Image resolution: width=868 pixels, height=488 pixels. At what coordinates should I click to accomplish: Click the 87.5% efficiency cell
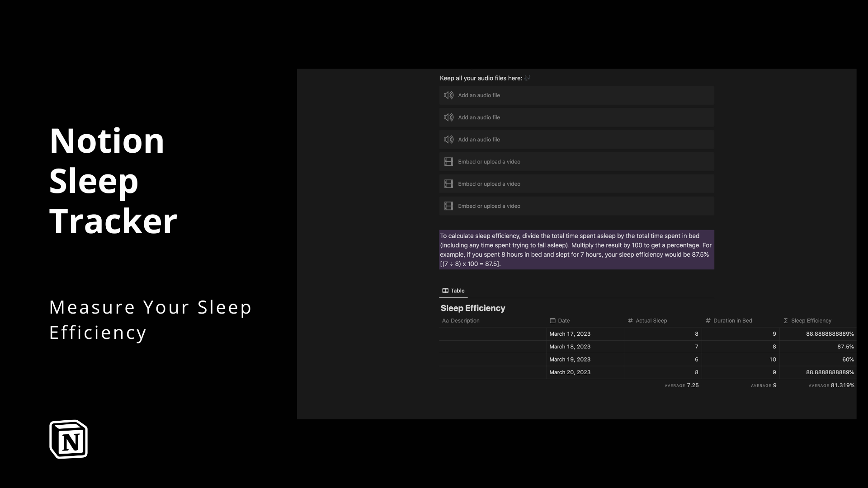pyautogui.click(x=818, y=347)
